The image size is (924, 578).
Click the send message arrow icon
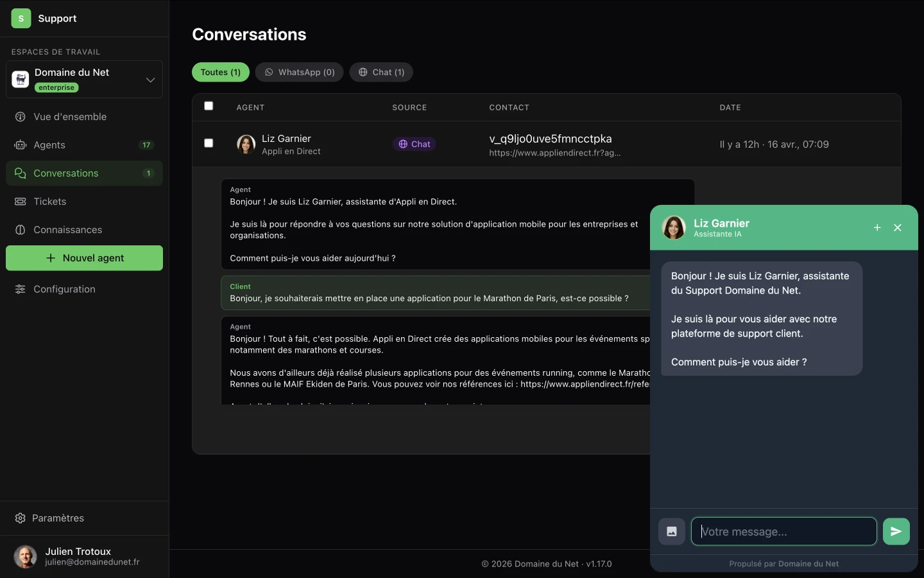coord(896,531)
